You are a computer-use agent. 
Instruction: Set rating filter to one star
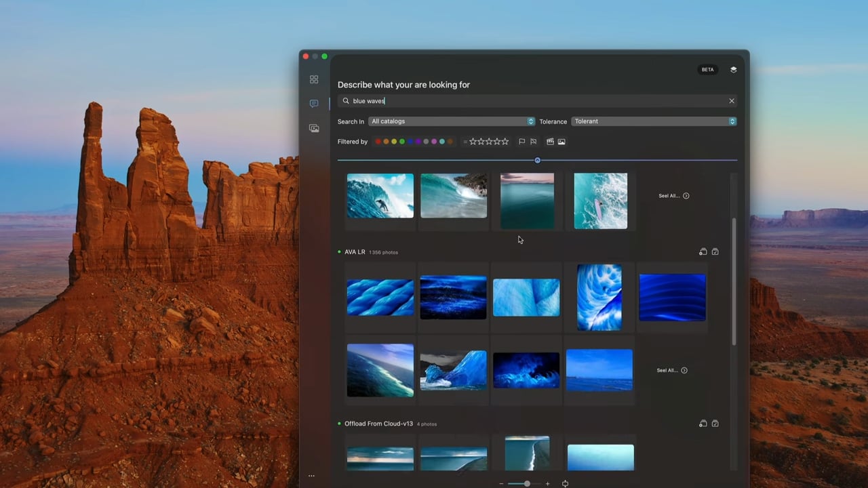pos(473,142)
